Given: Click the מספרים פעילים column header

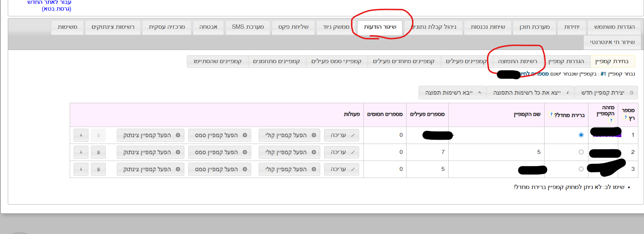Looking at the screenshot, I should tap(427, 114).
